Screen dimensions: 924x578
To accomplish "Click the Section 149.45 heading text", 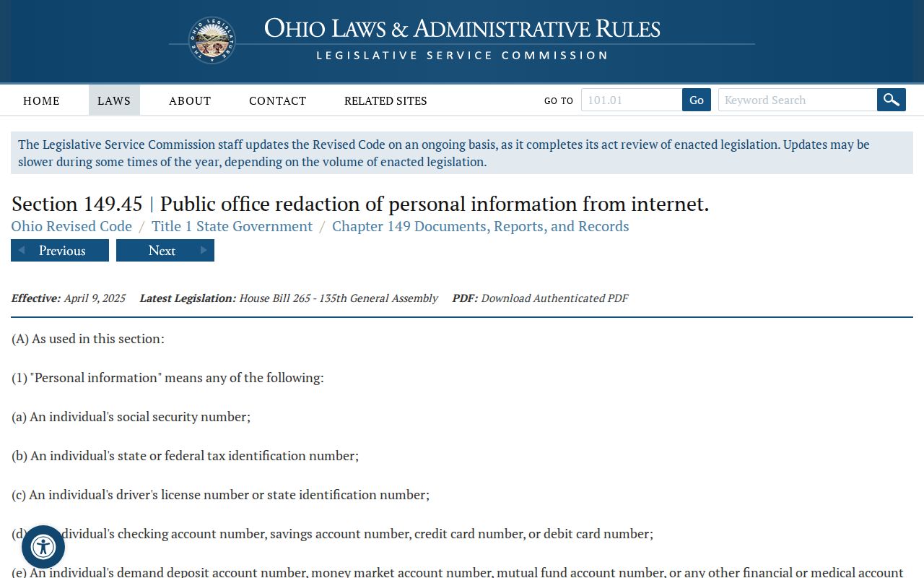I will [x=360, y=204].
